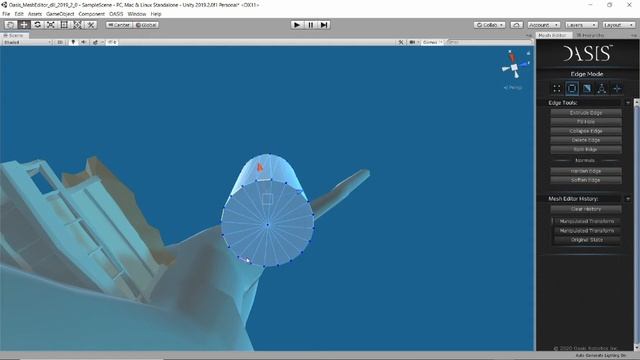Image resolution: width=640 pixels, height=360 pixels.
Task: Click the Soften Edge button
Action: (586, 180)
